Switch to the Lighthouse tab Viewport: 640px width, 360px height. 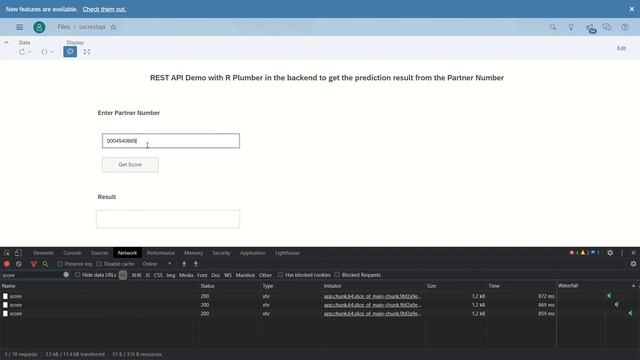tap(287, 253)
